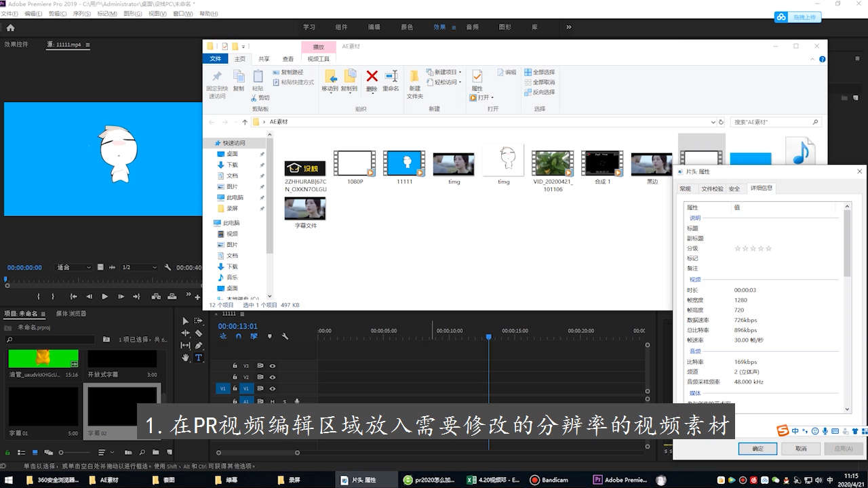Open the zoom level 适合 dropdown
The image size is (868, 488).
point(73,267)
